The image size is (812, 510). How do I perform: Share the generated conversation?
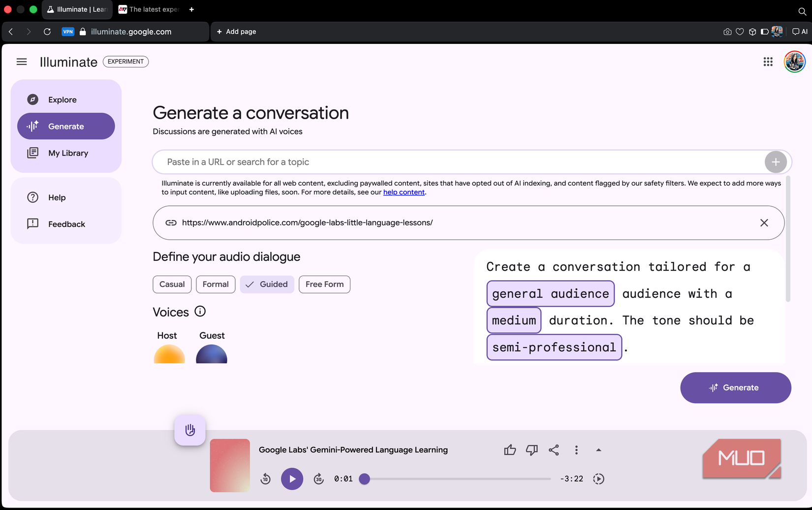tap(554, 449)
